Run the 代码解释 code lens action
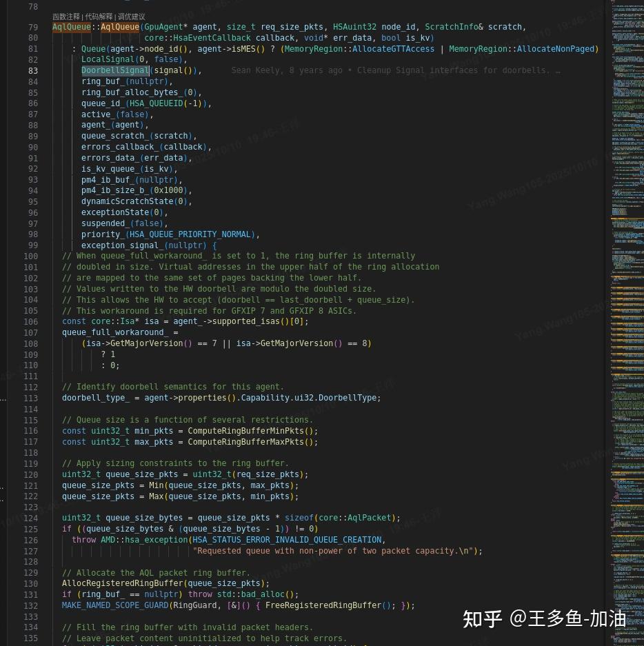The height and width of the screenshot is (646, 644). coord(99,17)
